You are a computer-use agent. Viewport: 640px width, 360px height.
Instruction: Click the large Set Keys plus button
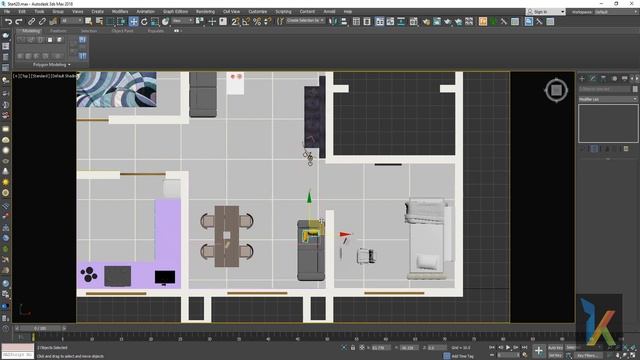539,351
